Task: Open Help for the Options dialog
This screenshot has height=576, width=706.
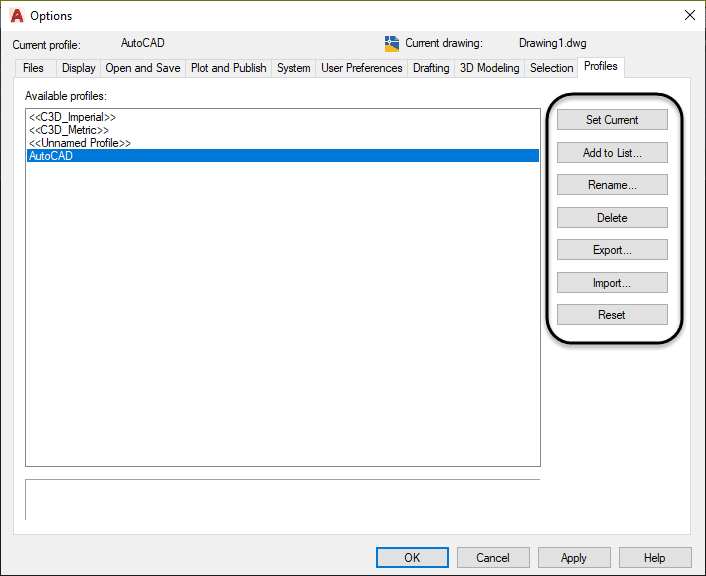Action: click(x=655, y=558)
